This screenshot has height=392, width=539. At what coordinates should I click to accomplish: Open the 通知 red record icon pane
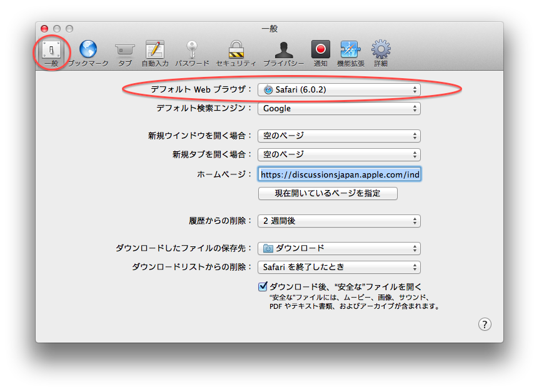320,53
